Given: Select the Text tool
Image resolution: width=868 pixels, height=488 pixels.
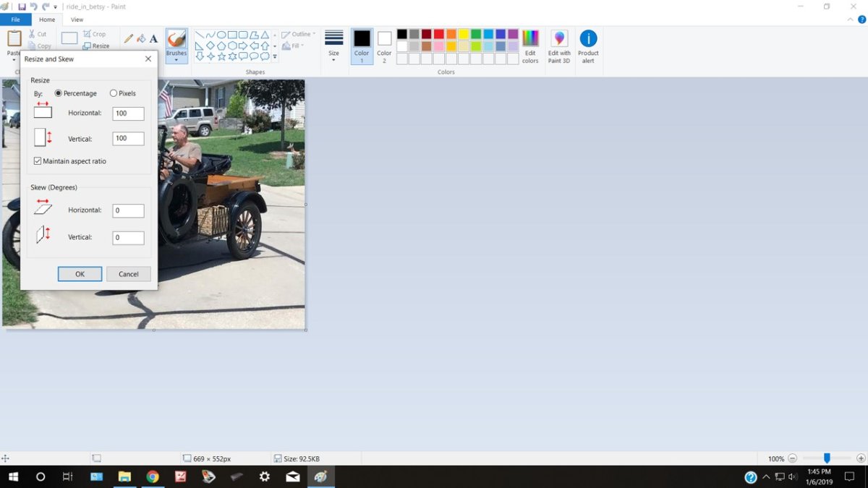Looking at the screenshot, I should pyautogui.click(x=153, y=39).
